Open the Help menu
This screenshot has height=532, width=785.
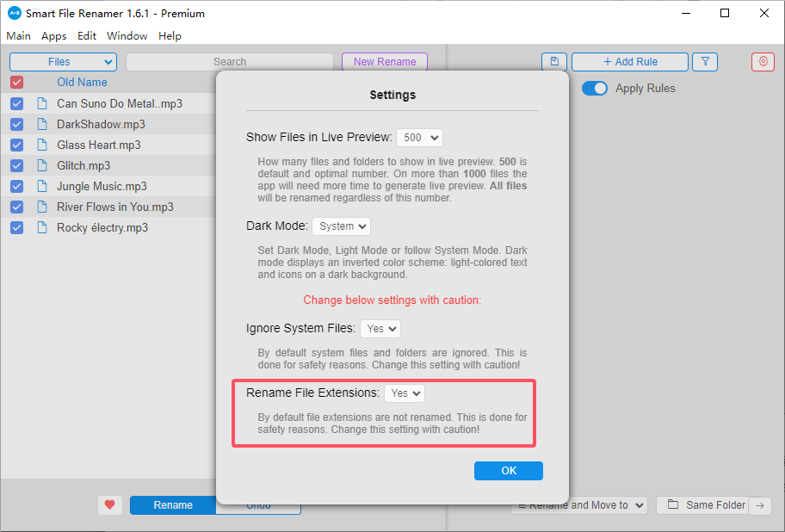[x=170, y=36]
